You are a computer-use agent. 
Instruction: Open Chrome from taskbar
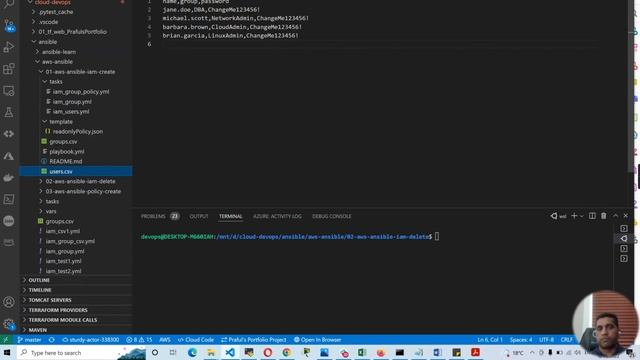(x=287, y=352)
